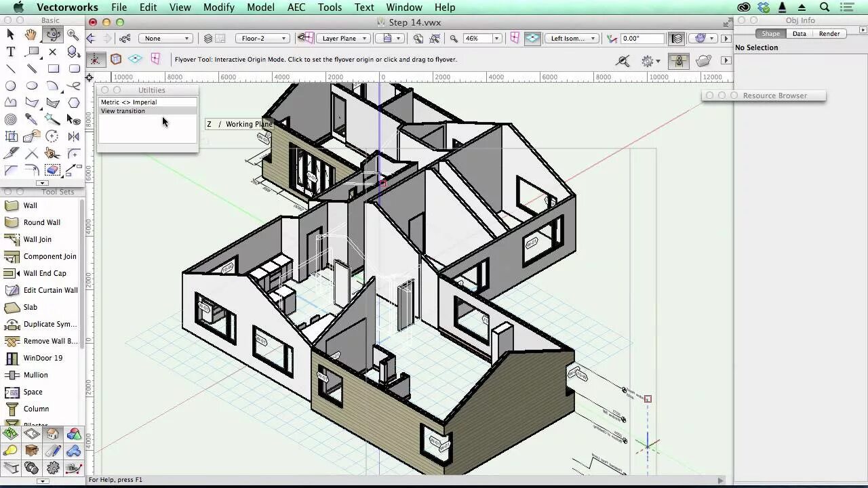Image resolution: width=868 pixels, height=488 pixels.
Task: Select the hexagon Regular Polygon tool
Action: click(x=73, y=102)
